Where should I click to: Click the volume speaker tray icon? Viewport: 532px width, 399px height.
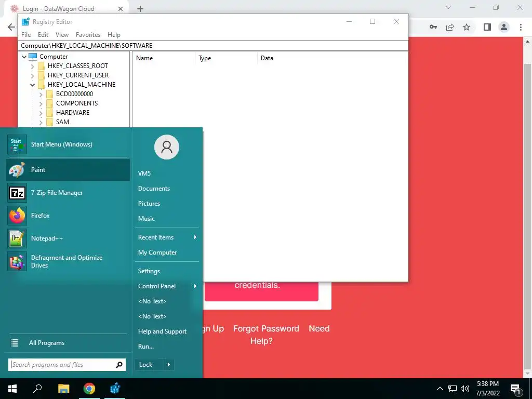click(x=465, y=389)
